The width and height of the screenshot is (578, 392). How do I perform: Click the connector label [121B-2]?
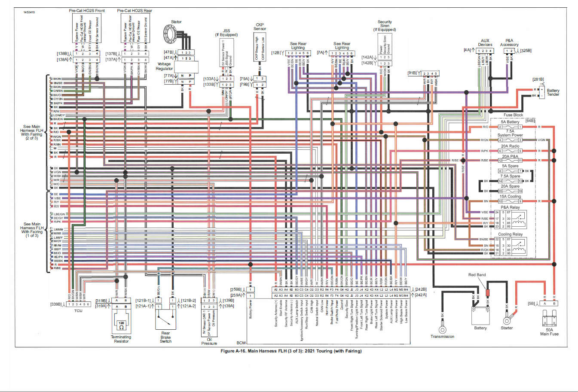[188, 301]
